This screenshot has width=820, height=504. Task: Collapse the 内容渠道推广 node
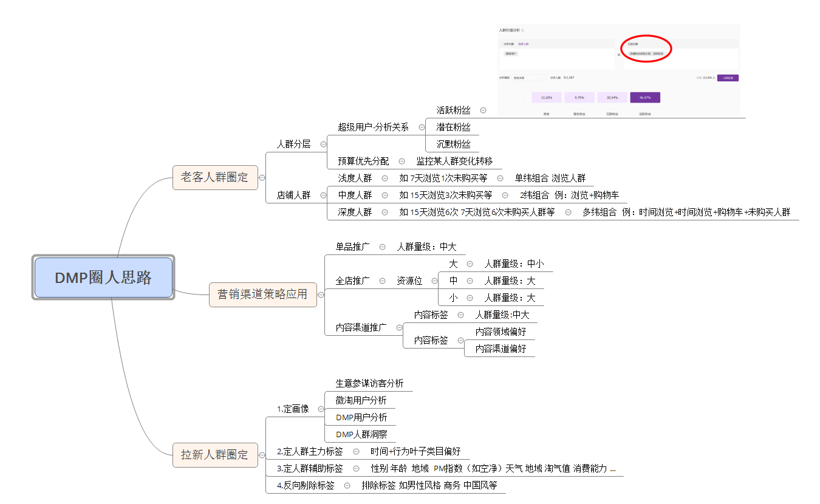click(x=399, y=328)
